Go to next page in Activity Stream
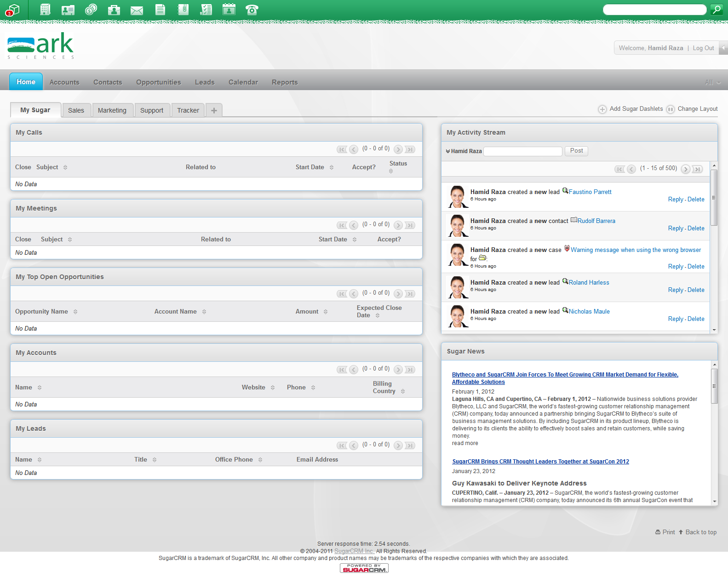 coord(685,169)
